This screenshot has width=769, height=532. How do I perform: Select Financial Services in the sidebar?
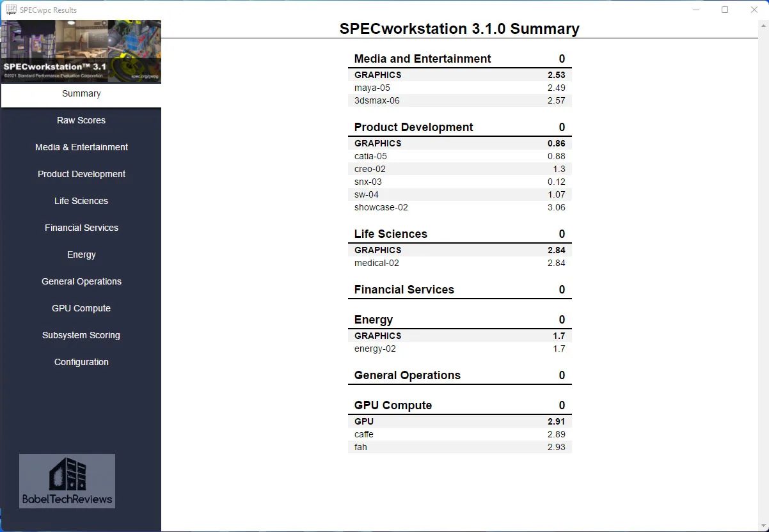[81, 228]
